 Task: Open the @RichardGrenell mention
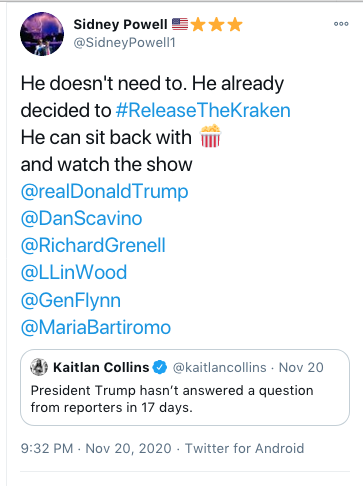93,246
